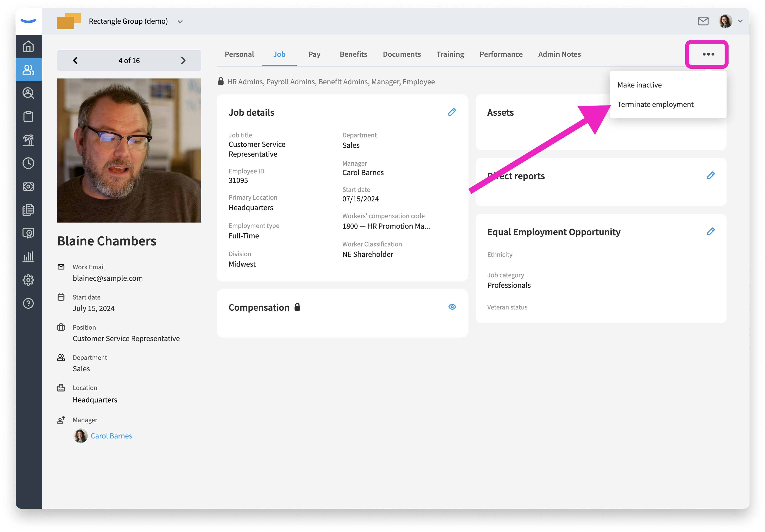Screen dimensions: 765x532
Task: Switch to the Pay tab
Action: coord(314,54)
